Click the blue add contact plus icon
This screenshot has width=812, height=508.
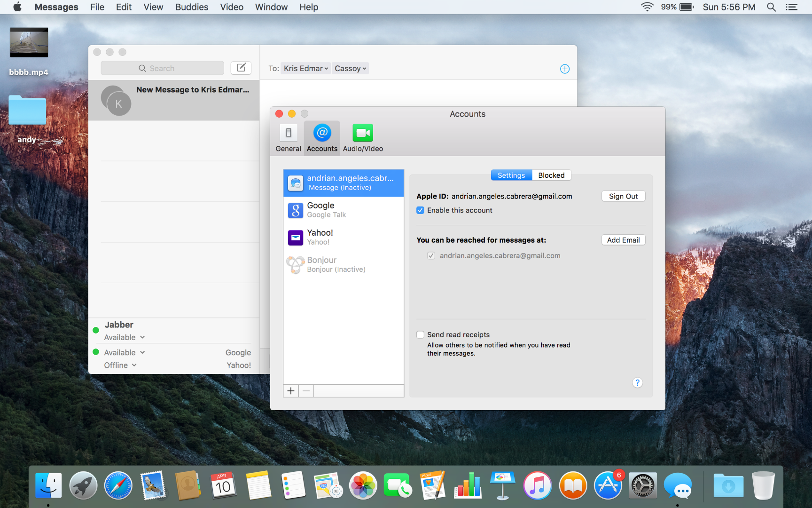pyautogui.click(x=565, y=69)
